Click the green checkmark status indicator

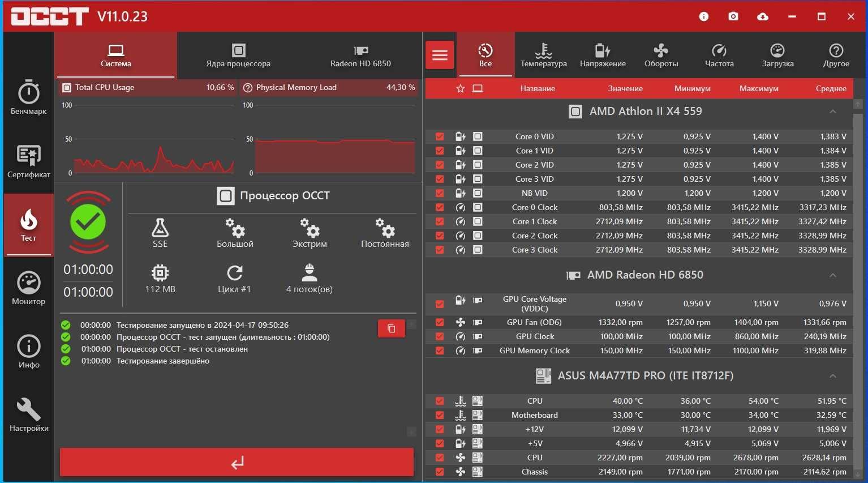pos(88,222)
